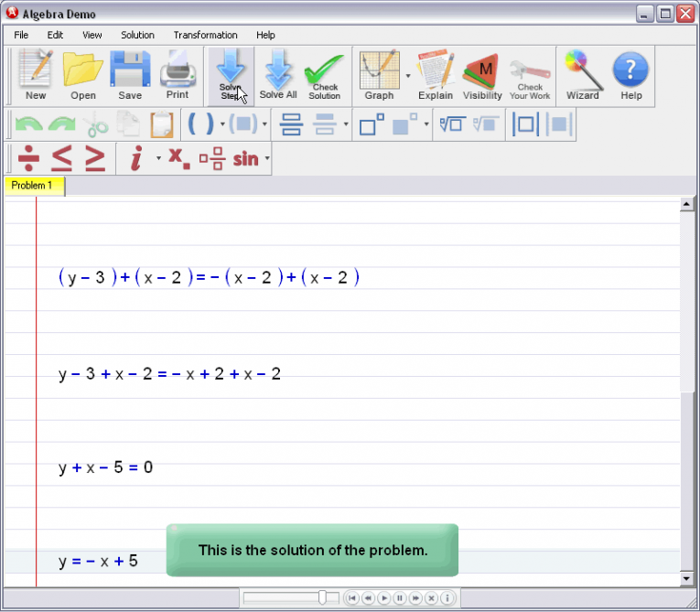Save the problem with the Save icon
The width and height of the screenshot is (700, 612).
[x=130, y=76]
